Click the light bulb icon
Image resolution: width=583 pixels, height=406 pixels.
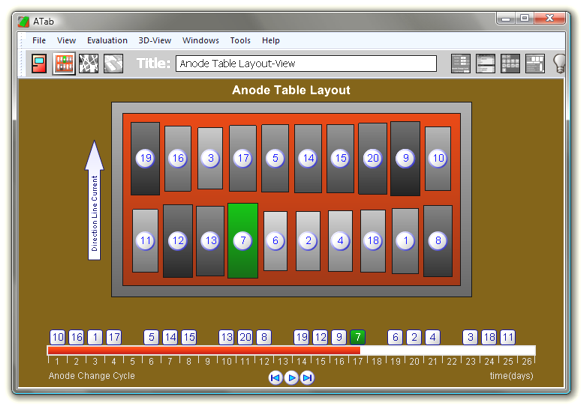[x=559, y=64]
